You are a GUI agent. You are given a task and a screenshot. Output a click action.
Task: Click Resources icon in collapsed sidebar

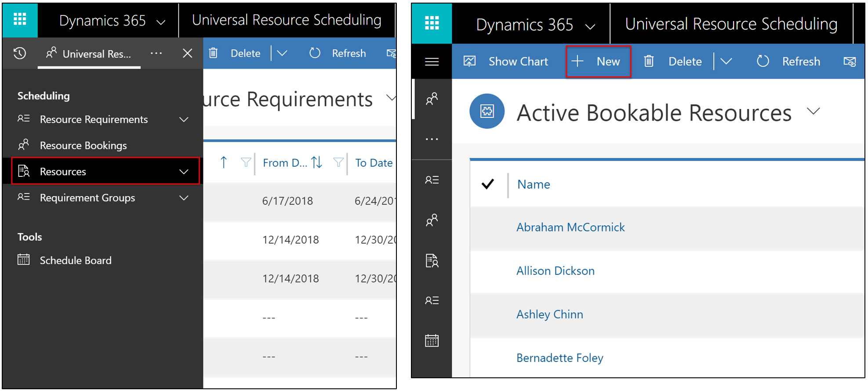(x=432, y=260)
